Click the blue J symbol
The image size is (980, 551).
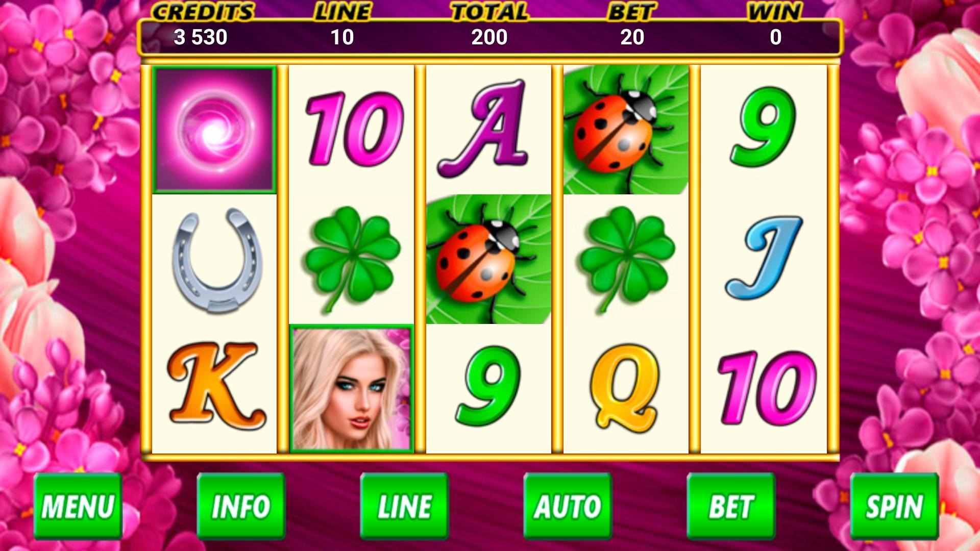(764, 258)
